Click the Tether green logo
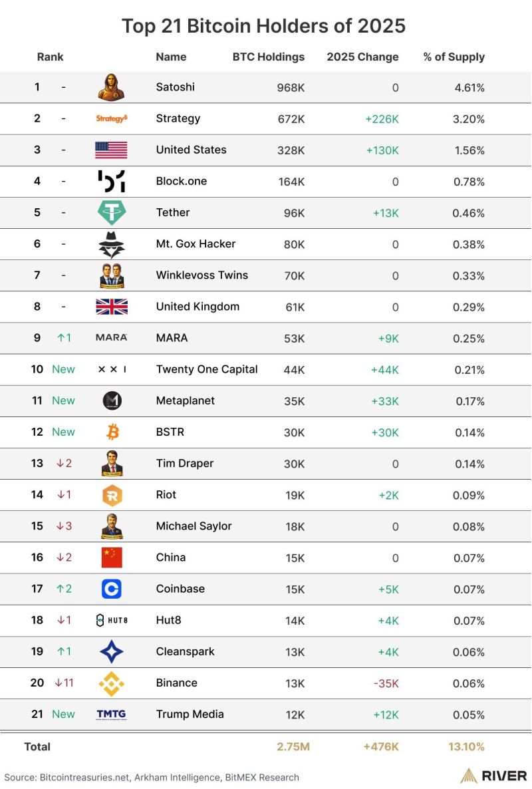Image resolution: width=532 pixels, height=789 pixels. [x=111, y=213]
